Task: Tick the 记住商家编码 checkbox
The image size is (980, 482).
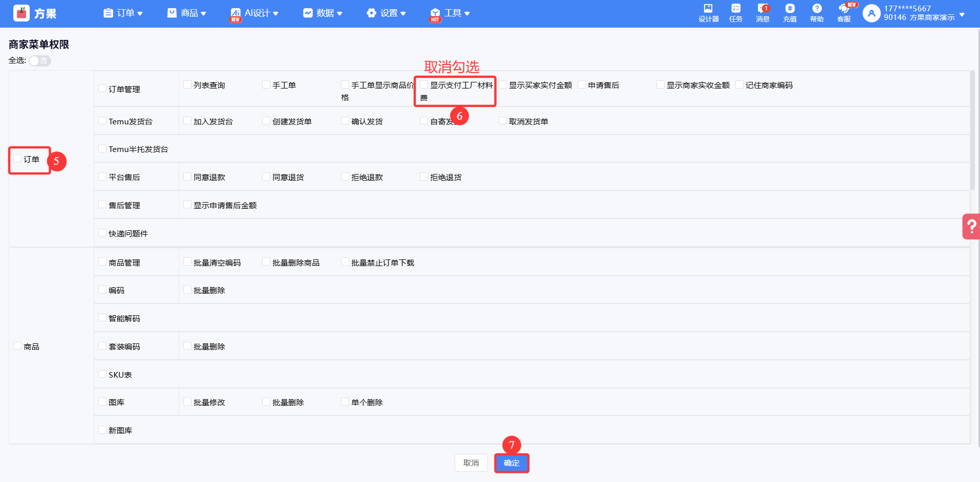Action: click(739, 84)
